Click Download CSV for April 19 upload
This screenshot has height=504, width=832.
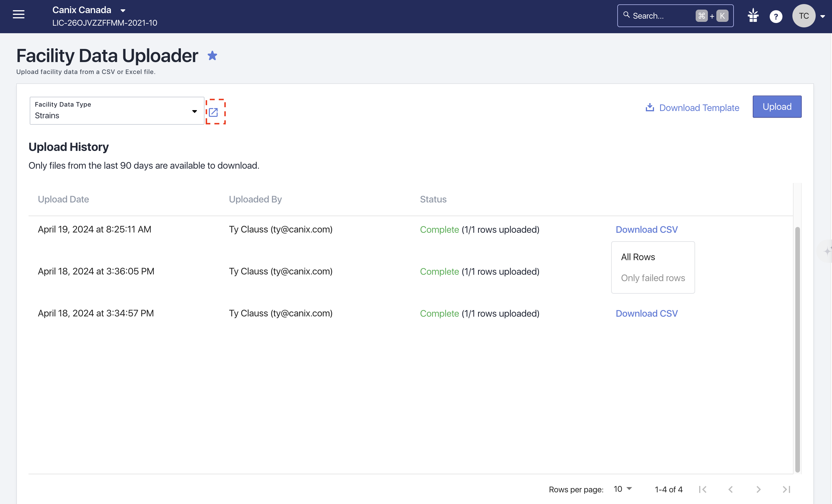[646, 230]
